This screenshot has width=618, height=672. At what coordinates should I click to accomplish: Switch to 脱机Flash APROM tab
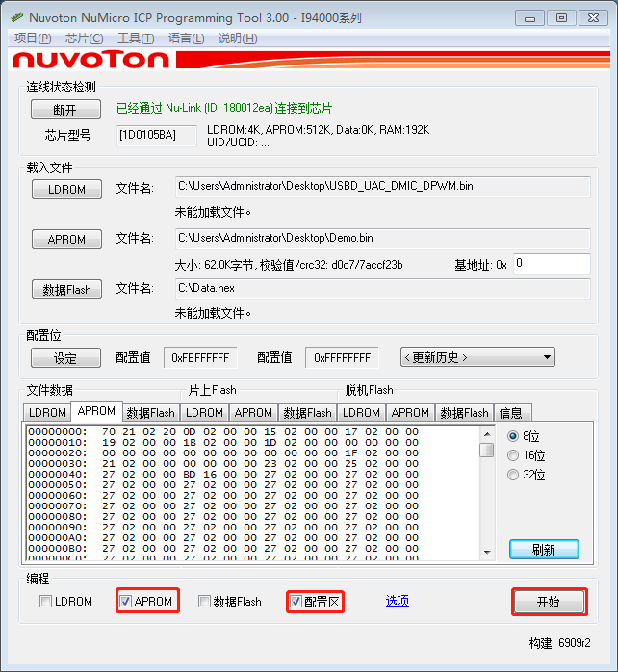(410, 413)
